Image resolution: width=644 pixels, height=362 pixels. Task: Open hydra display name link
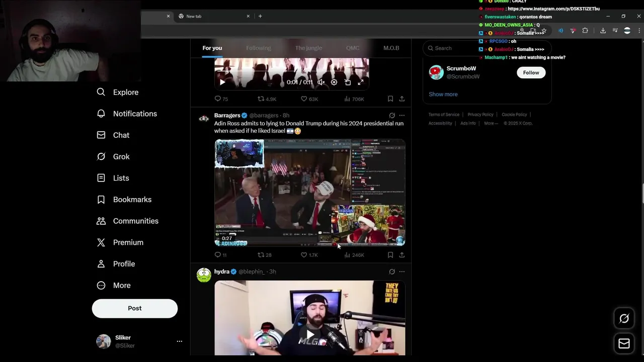pos(222,271)
